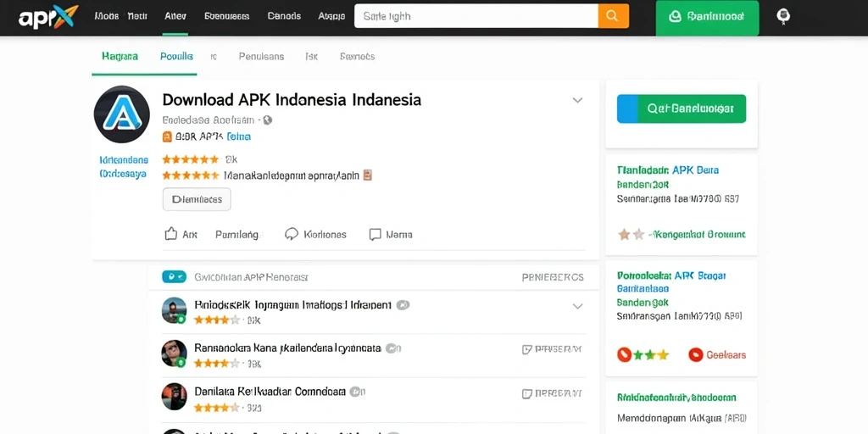The image size is (868, 434).
Task: Click the gray badge after 'Danilaka' row title
Action: 357,392
